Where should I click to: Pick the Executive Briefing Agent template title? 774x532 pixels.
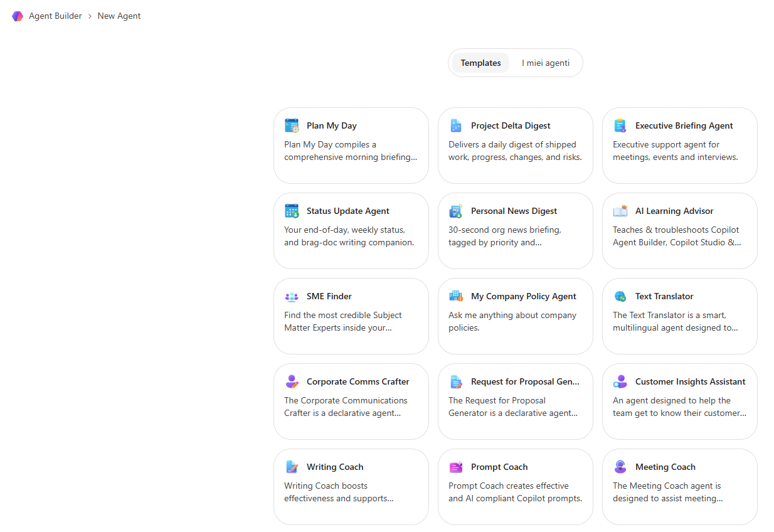pos(684,125)
